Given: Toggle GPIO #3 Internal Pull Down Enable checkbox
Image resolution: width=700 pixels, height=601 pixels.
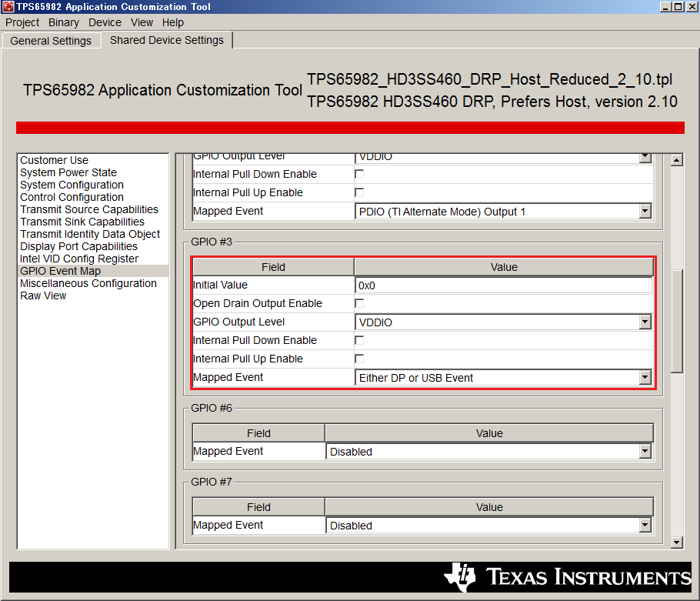Looking at the screenshot, I should point(359,340).
